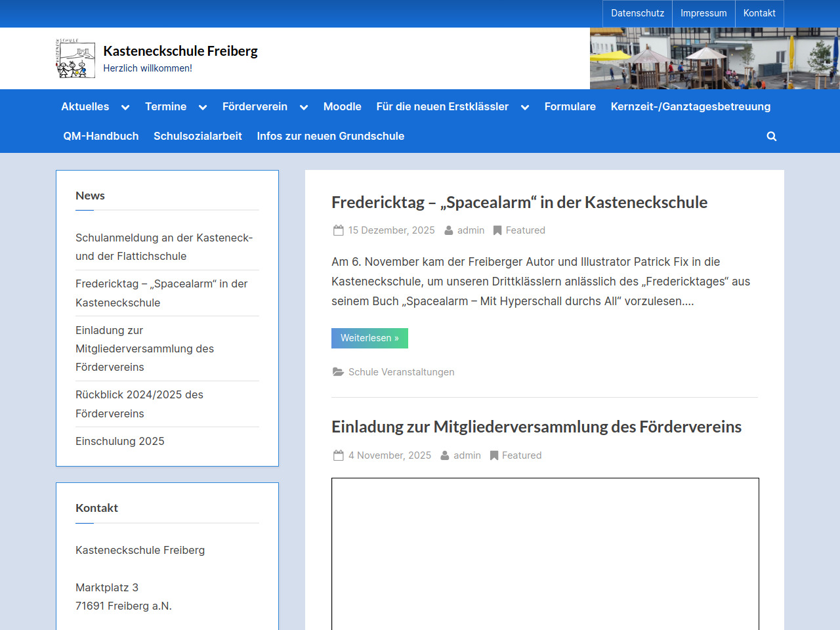
Task: Open the Förderverein dropdown arrow
Action: [304, 107]
